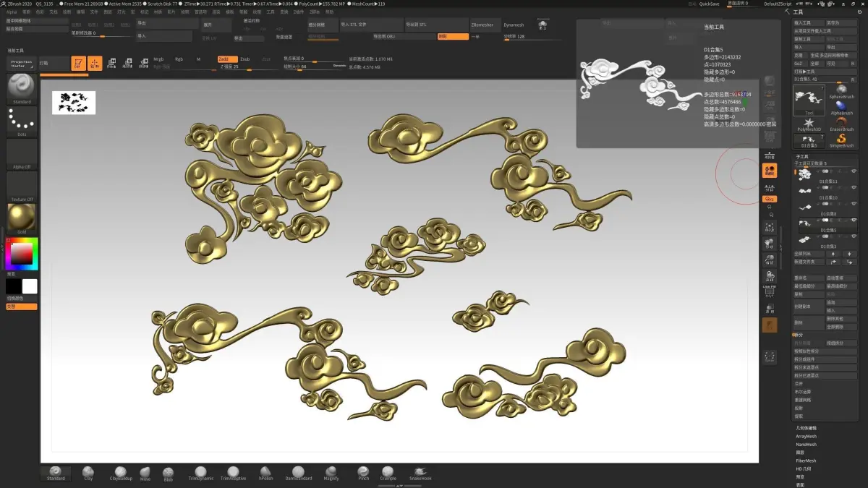Image resolution: width=868 pixels, height=488 pixels.
Task: Select the Standard brush in the bottom shelf
Action: (56, 474)
